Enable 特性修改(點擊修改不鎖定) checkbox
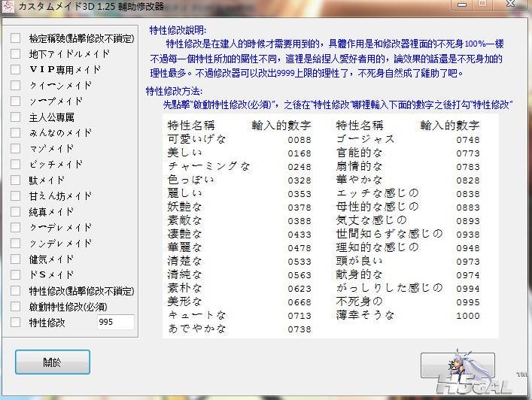Screen dimensions: 532x400 click(15, 290)
